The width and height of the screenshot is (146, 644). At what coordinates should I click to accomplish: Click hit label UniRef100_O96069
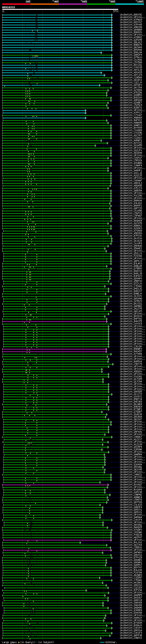point(131,603)
